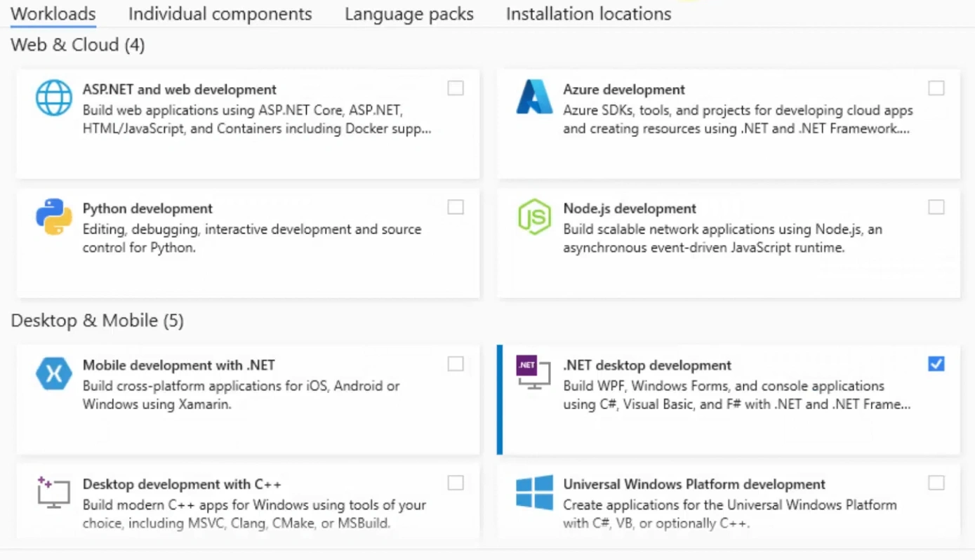Click the 'Web & Cloud (4)' heading
The width and height of the screenshot is (975, 560).
[x=78, y=46]
